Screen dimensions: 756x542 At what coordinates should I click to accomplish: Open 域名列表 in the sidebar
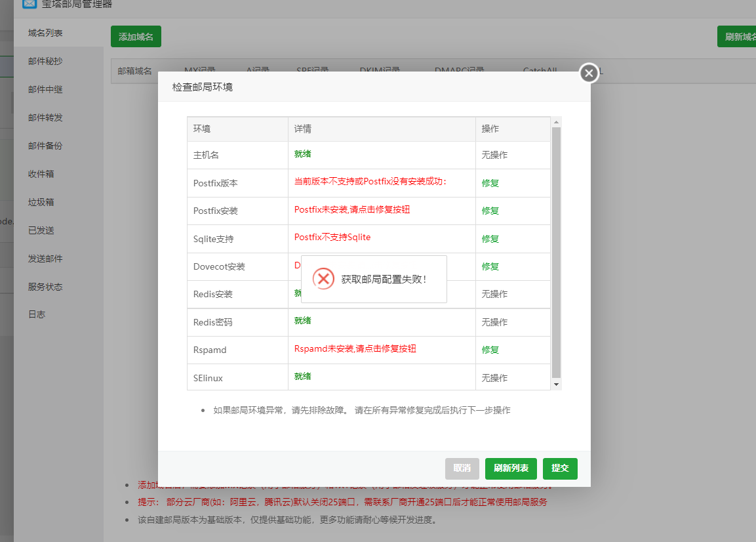pos(46,31)
